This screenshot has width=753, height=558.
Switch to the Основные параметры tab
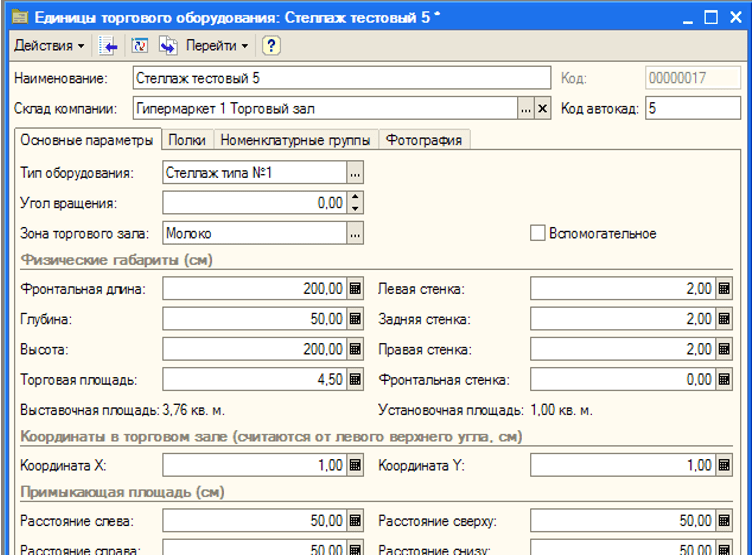pyautogui.click(x=87, y=140)
